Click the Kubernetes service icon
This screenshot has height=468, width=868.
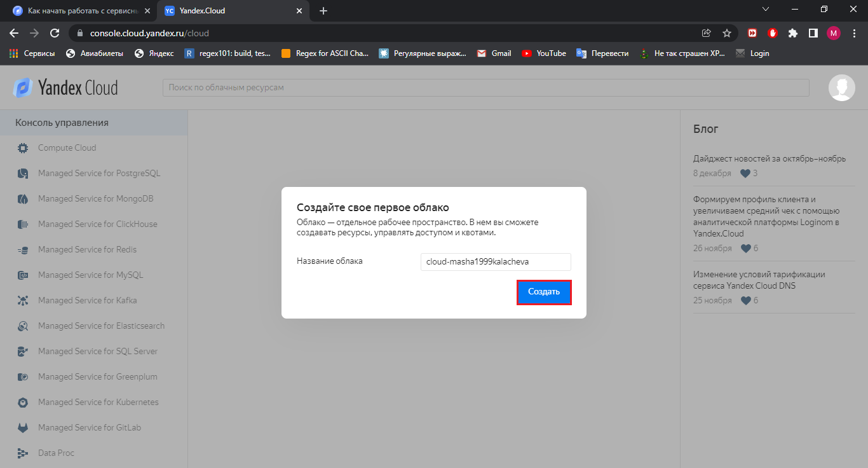(23, 403)
